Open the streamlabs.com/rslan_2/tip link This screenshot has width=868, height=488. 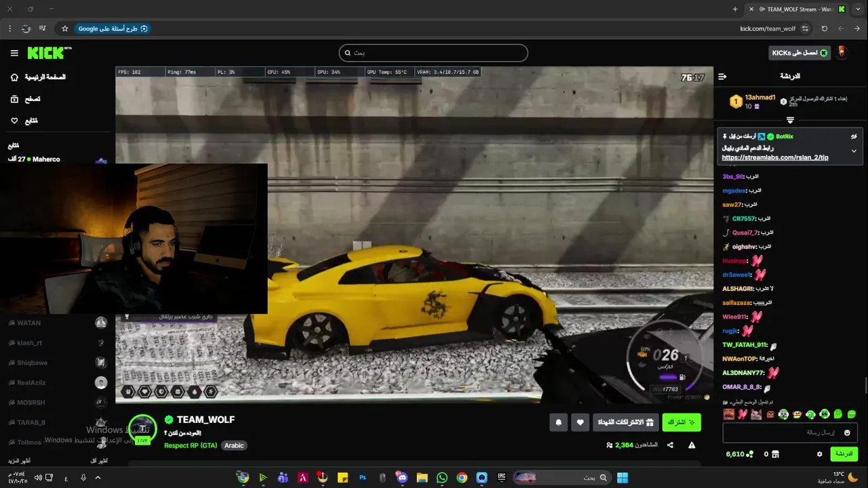tap(775, 157)
